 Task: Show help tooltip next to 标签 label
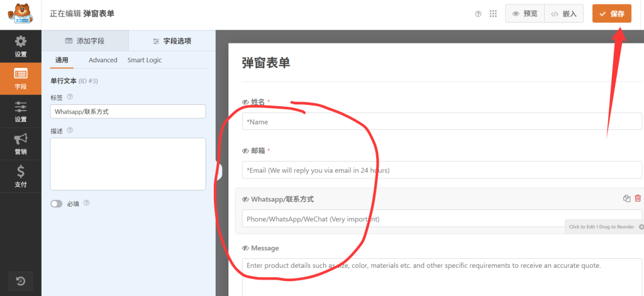click(x=70, y=97)
